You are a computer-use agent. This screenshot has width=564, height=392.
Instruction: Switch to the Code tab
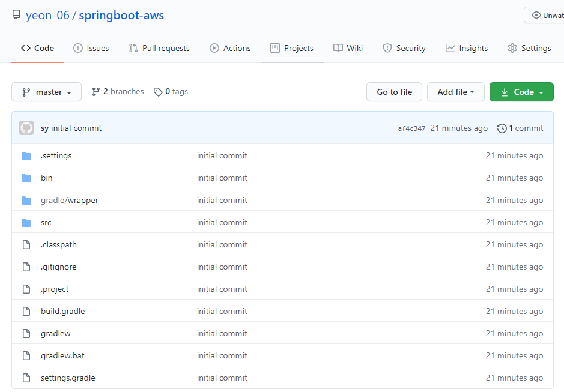click(37, 48)
